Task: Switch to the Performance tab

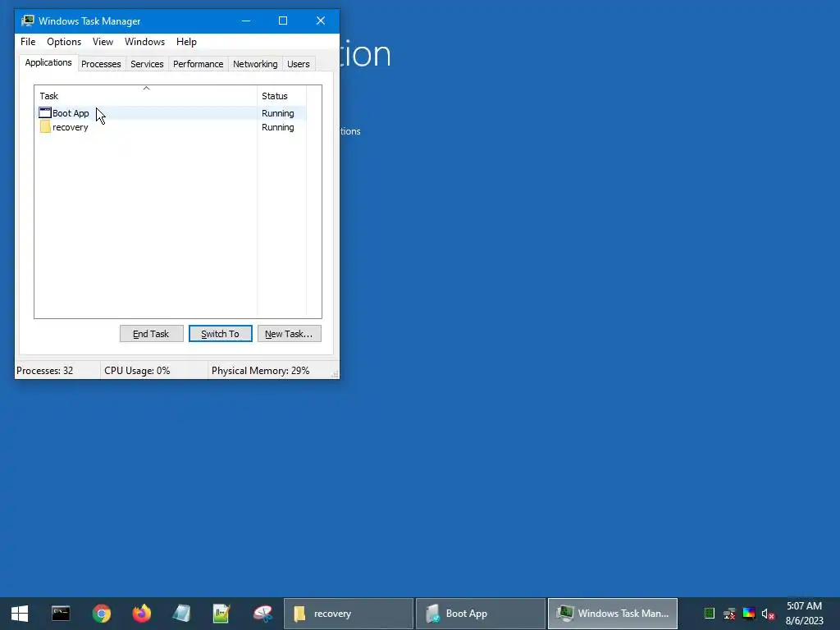Action: [199, 64]
